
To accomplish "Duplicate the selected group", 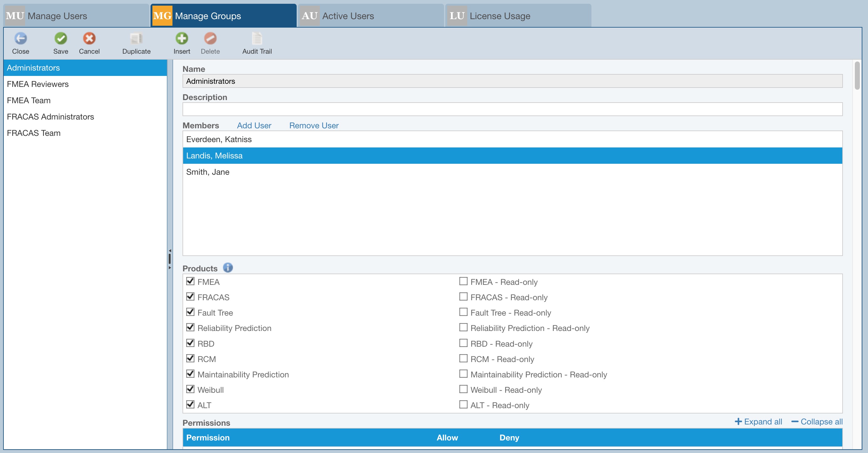I will (136, 38).
